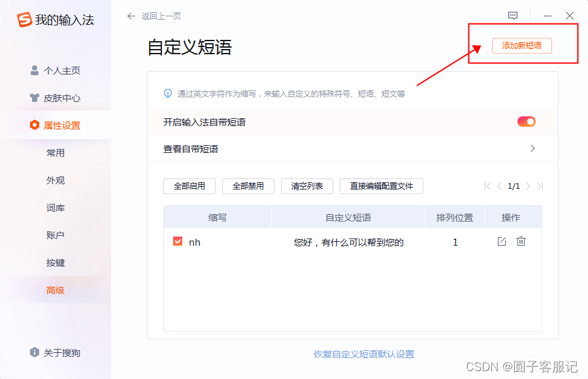
Task: Click the 皮肤中心 shirt icon
Action: (35, 98)
